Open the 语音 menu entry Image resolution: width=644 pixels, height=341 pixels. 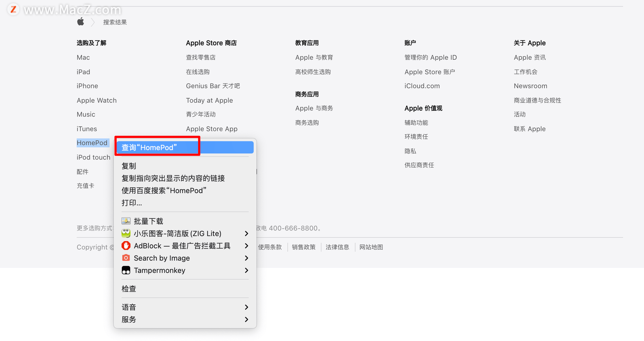(185, 307)
